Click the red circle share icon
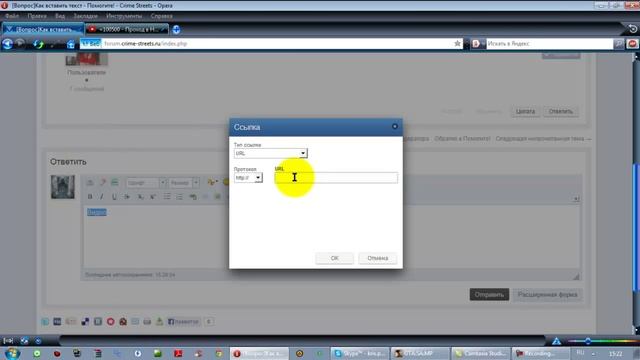 point(111,322)
